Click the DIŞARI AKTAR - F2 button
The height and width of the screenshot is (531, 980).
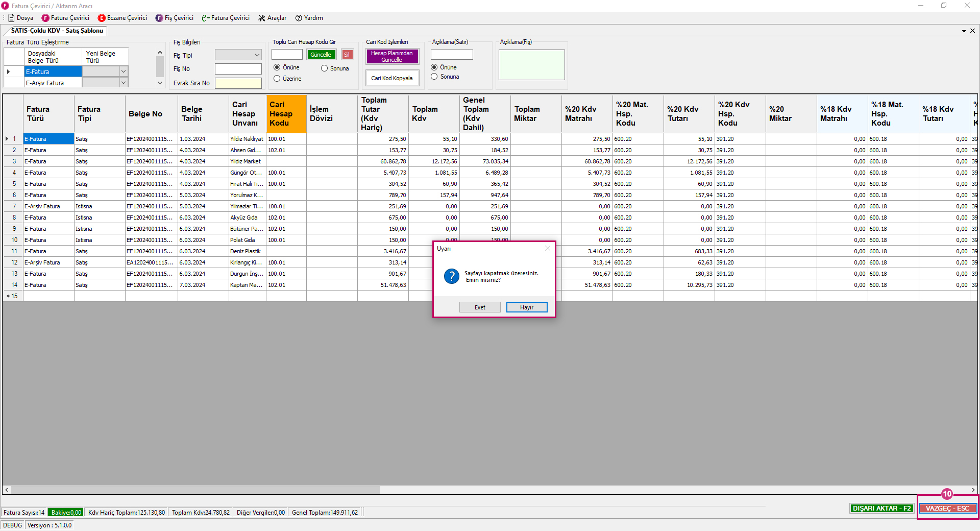881,508
